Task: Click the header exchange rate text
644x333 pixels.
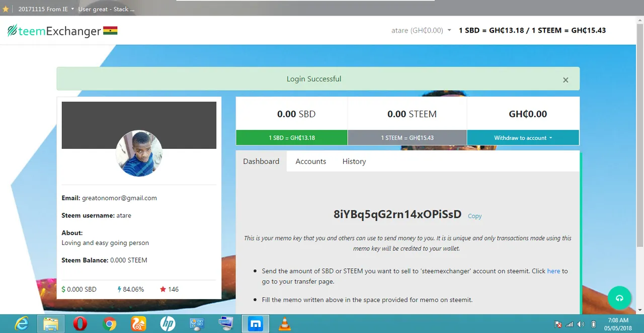Action: click(x=532, y=30)
